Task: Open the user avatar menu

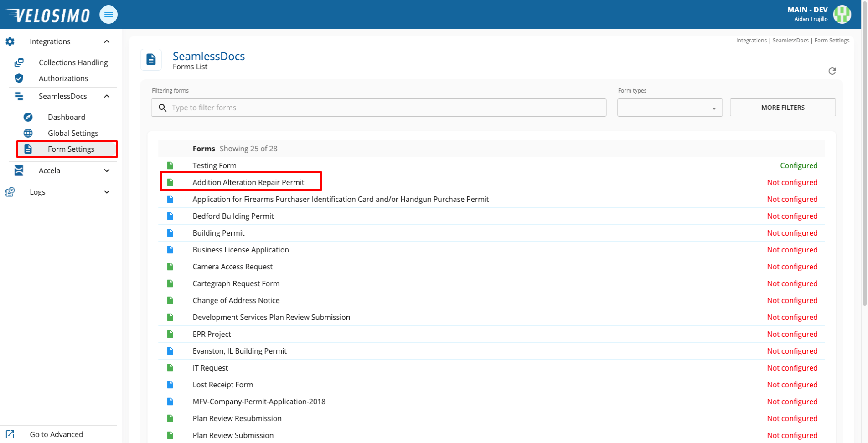Action: point(842,14)
